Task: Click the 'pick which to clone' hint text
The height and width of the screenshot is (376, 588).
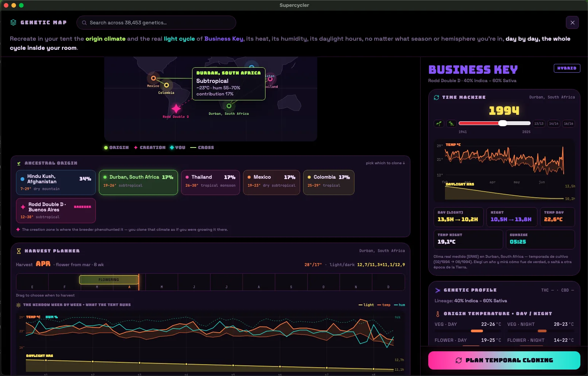Action: click(x=385, y=163)
